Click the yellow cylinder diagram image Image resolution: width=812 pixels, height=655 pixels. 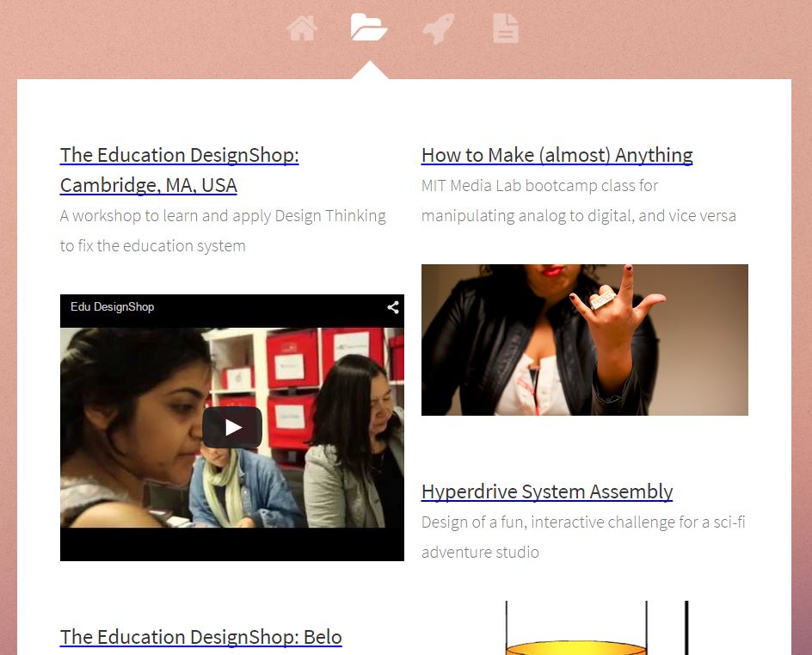click(597, 628)
